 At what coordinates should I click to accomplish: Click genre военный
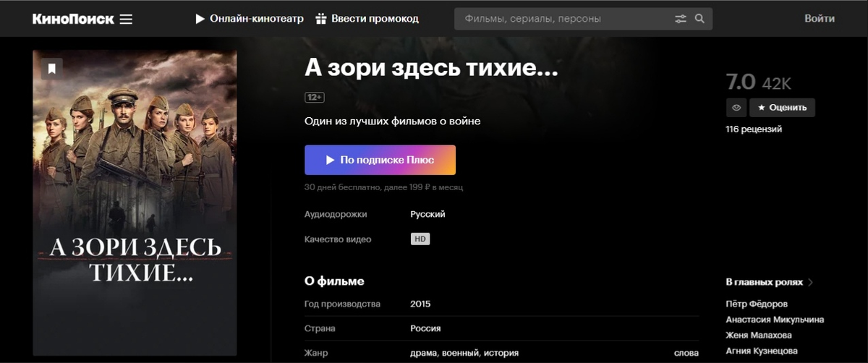(x=459, y=354)
